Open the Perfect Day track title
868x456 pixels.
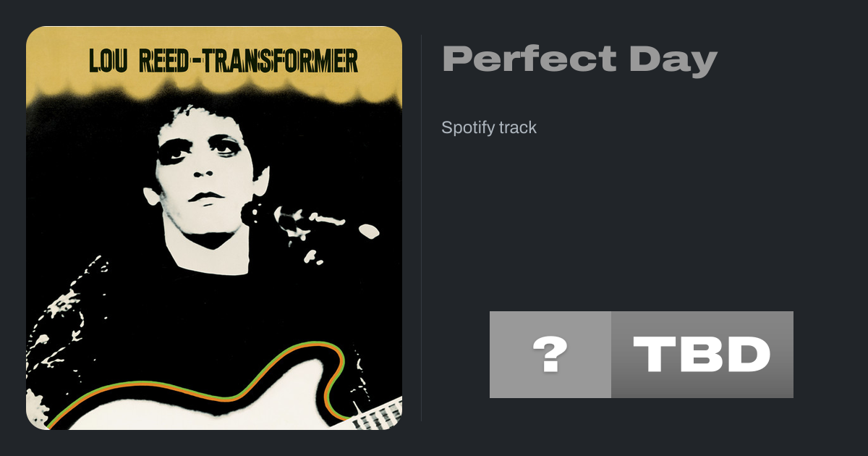point(579,59)
